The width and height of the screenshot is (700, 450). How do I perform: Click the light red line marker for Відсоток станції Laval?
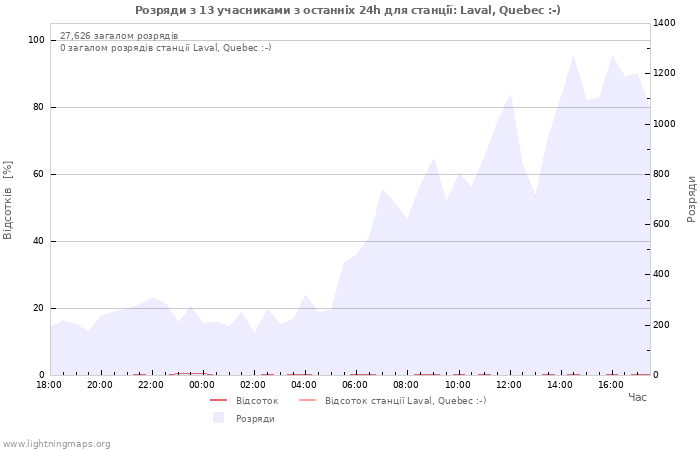click(307, 400)
